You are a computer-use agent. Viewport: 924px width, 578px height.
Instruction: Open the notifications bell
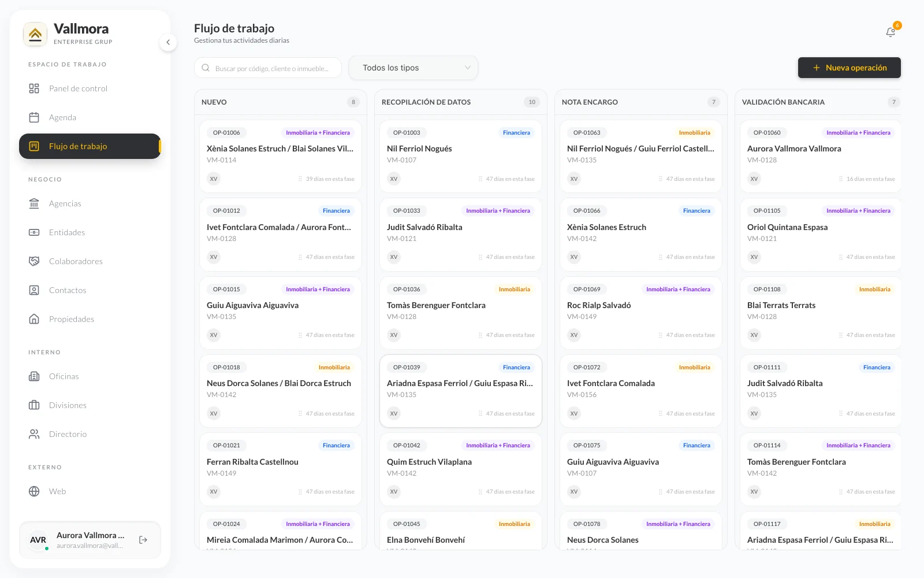tap(891, 32)
